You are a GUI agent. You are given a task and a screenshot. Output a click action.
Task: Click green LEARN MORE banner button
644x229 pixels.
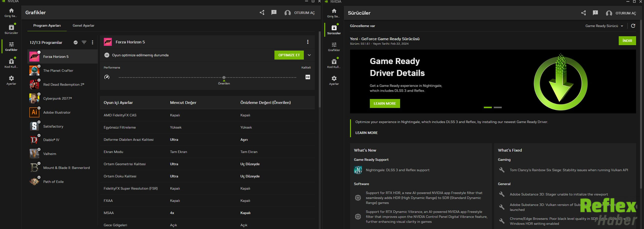point(385,104)
